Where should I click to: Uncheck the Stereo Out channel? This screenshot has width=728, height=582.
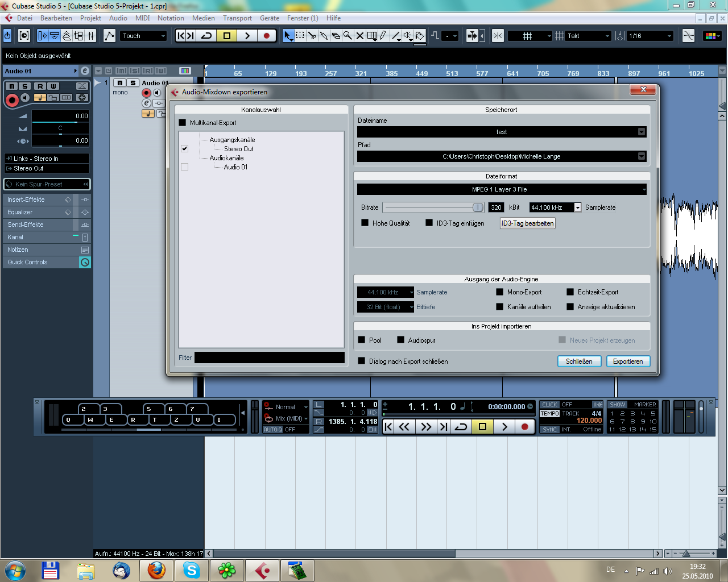pyautogui.click(x=184, y=148)
